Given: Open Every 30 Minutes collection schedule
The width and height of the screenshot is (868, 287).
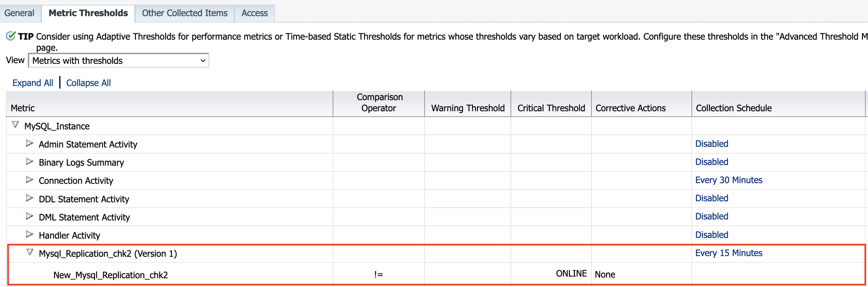Looking at the screenshot, I should click(x=728, y=180).
